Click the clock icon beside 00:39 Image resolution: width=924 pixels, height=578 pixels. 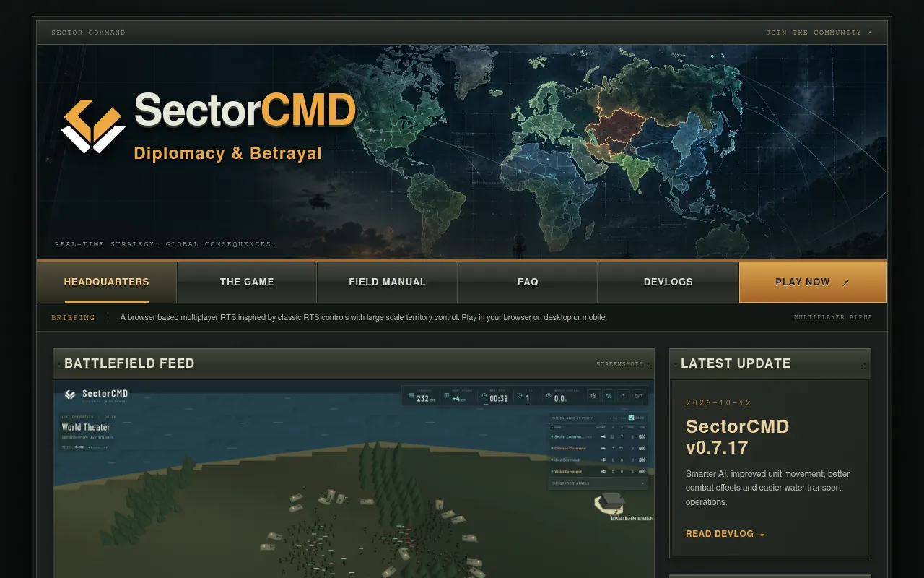click(484, 396)
